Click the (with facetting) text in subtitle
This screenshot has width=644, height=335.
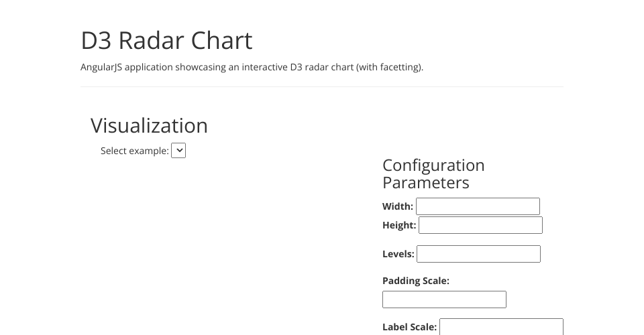coord(389,67)
